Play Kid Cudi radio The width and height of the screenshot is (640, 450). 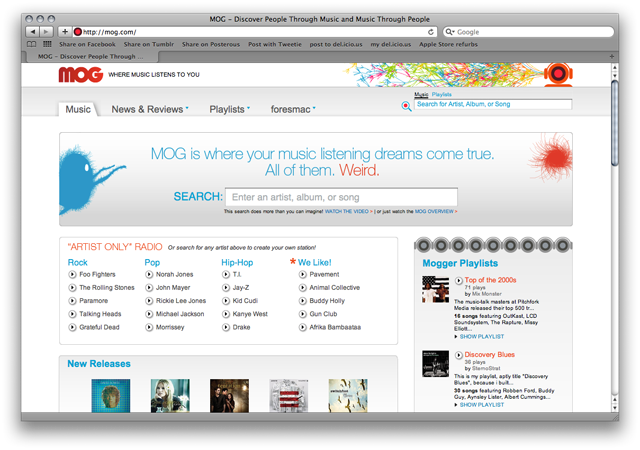pyautogui.click(x=226, y=301)
